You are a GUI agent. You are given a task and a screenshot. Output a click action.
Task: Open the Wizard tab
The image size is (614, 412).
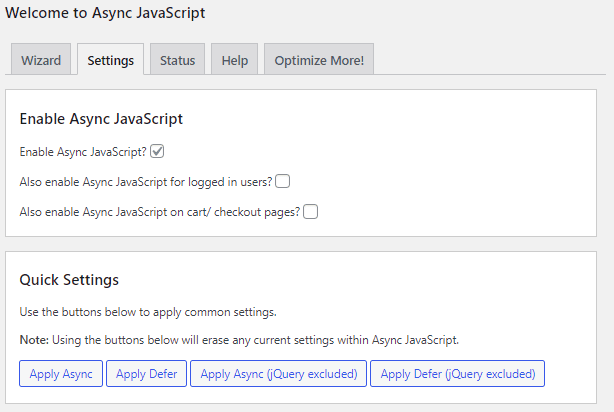tap(41, 59)
